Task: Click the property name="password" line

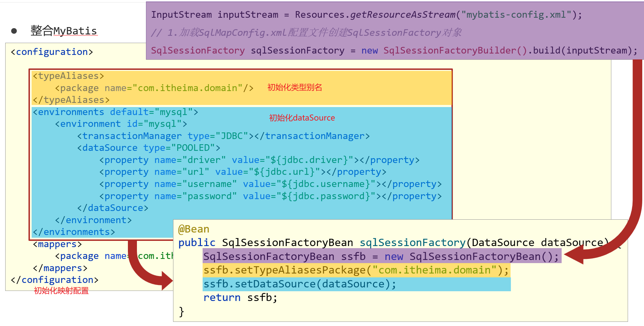Action: pyautogui.click(x=270, y=196)
